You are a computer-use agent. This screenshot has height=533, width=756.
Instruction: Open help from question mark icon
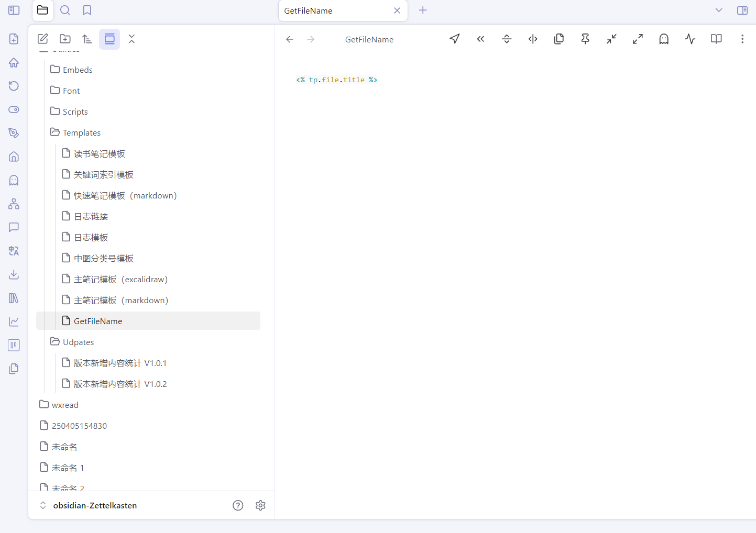click(238, 505)
